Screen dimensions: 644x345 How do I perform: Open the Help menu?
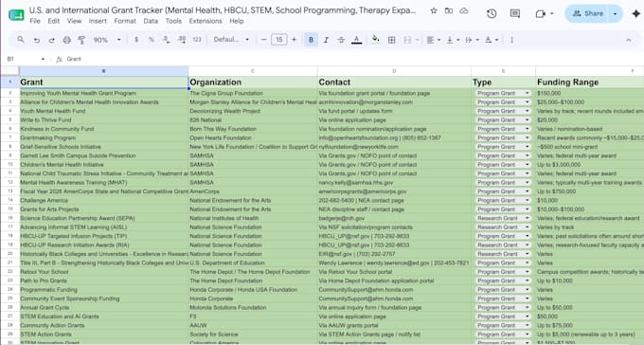(x=237, y=21)
